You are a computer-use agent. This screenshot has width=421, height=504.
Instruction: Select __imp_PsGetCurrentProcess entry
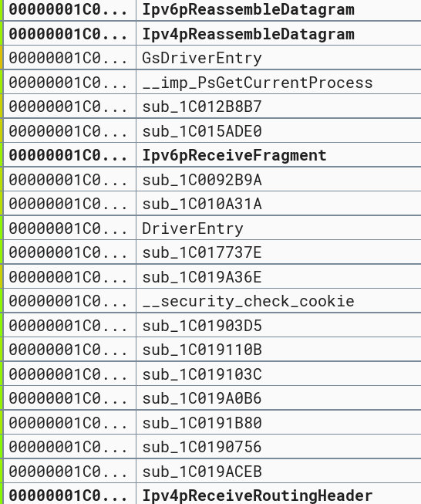click(x=258, y=83)
